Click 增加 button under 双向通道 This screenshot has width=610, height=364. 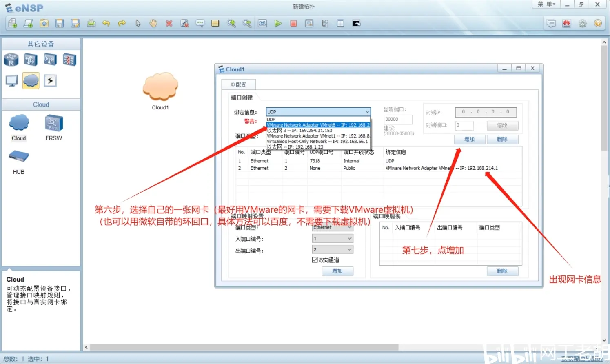point(337,271)
